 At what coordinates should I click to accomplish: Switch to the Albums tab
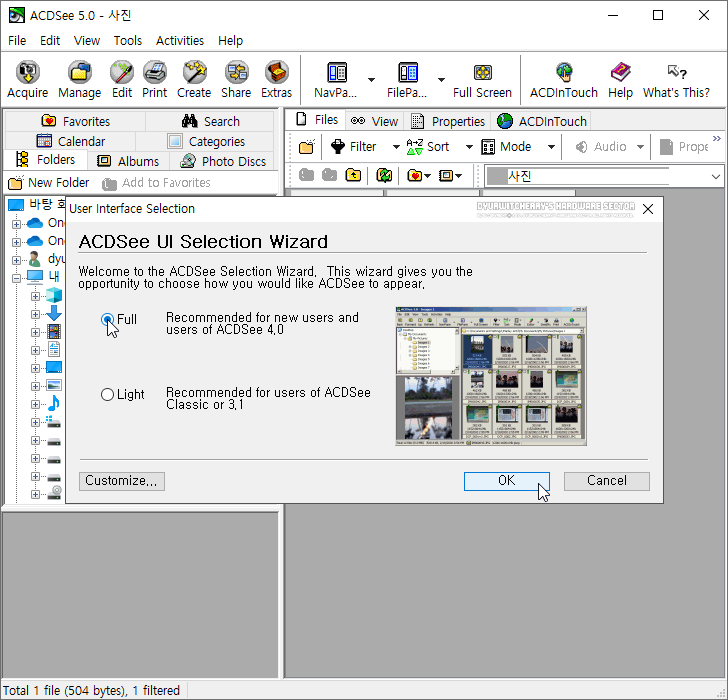coord(128,161)
